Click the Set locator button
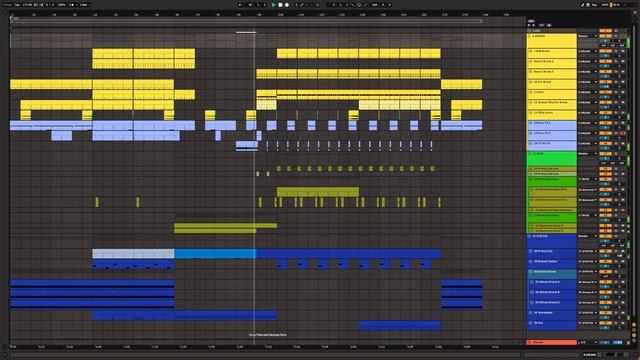The image size is (640, 360). (531, 20)
